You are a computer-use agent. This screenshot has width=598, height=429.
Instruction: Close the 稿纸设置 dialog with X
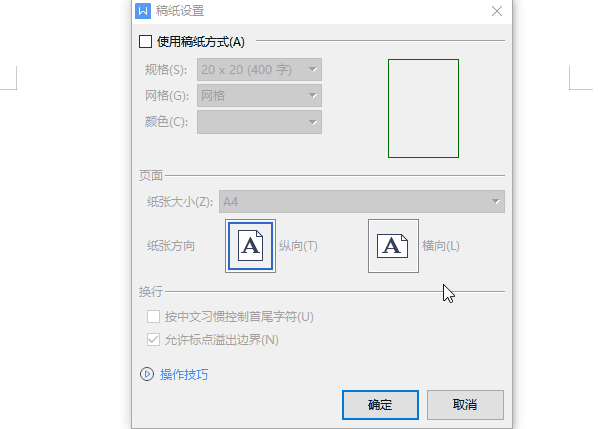point(497,11)
